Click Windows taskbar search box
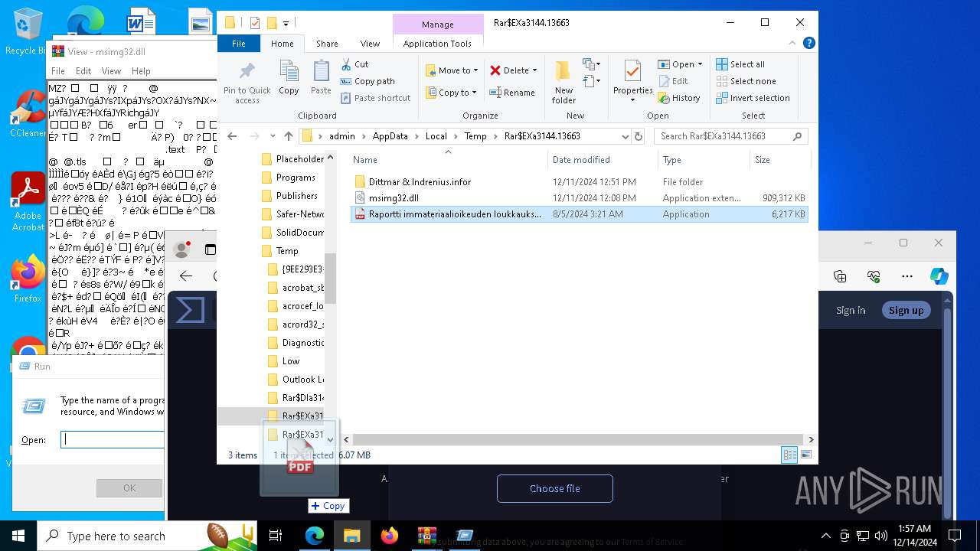The height and width of the screenshot is (551, 980). pos(145,536)
